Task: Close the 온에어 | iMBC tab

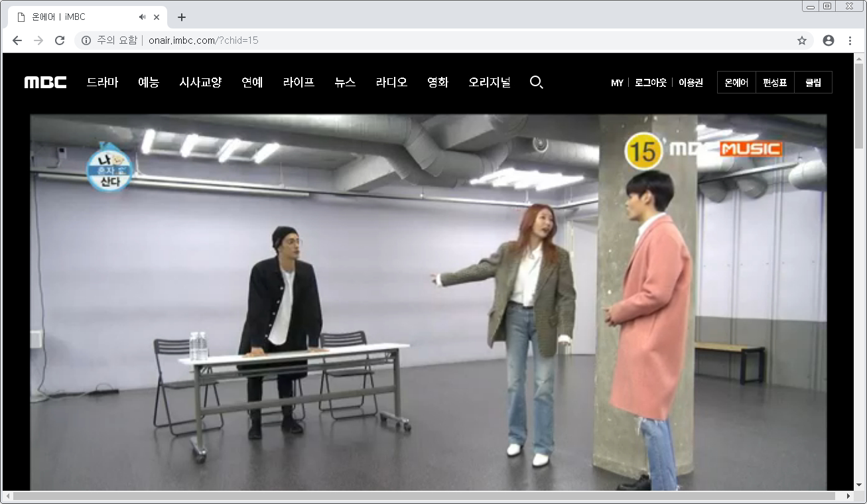Action: coord(157,17)
